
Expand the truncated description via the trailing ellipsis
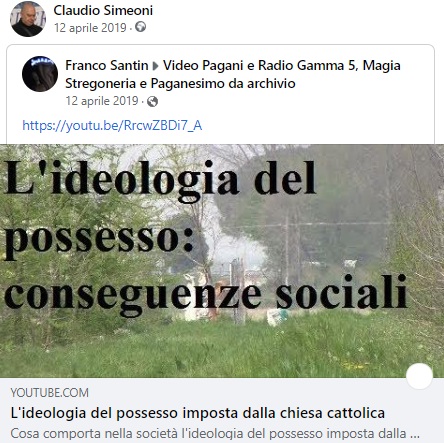click(415, 434)
